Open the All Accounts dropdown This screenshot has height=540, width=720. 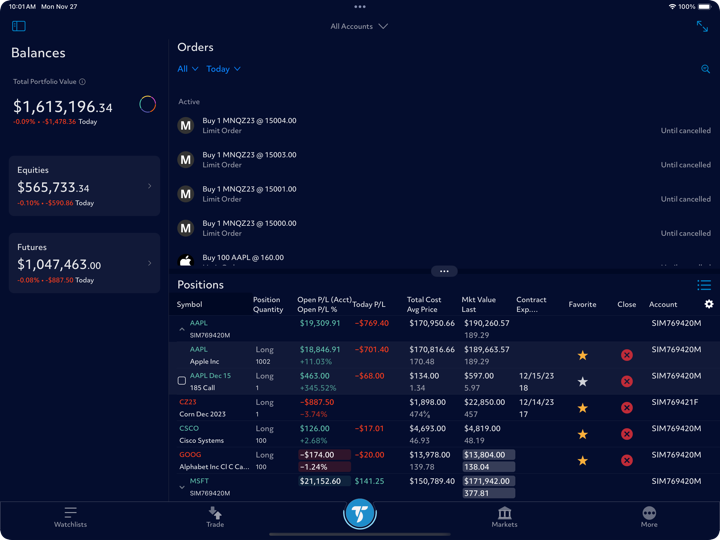(359, 26)
